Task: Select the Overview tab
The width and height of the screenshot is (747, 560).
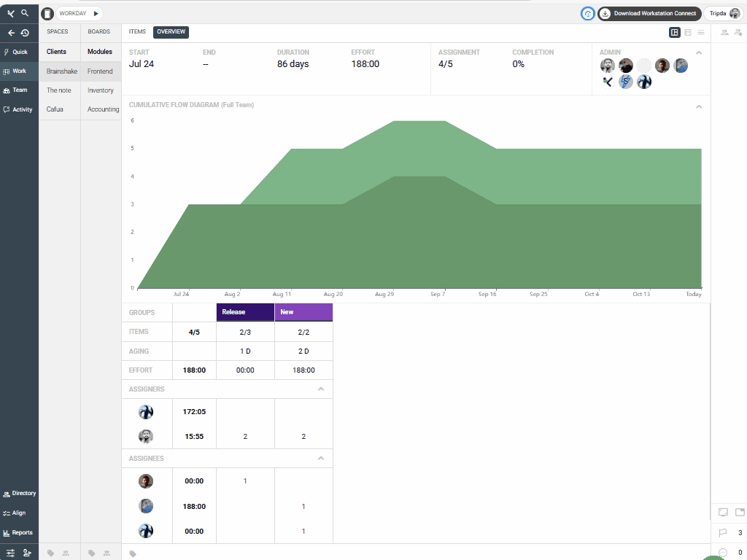Action: pyautogui.click(x=171, y=32)
